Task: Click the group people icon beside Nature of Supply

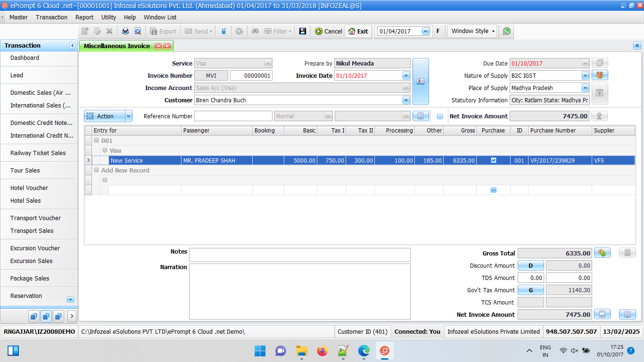Action: pos(600,75)
